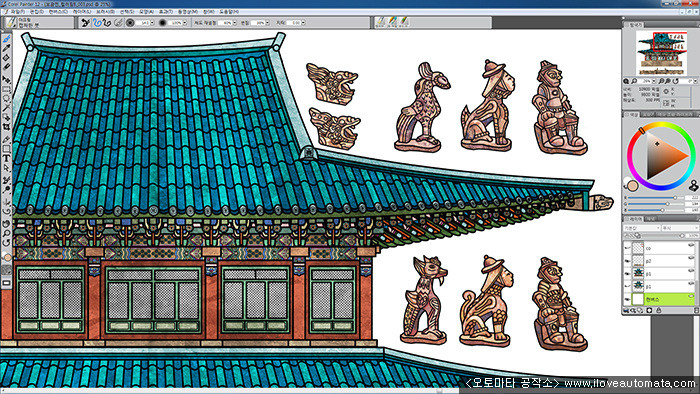Click the lock layer icon in Layers panel

coord(658,311)
